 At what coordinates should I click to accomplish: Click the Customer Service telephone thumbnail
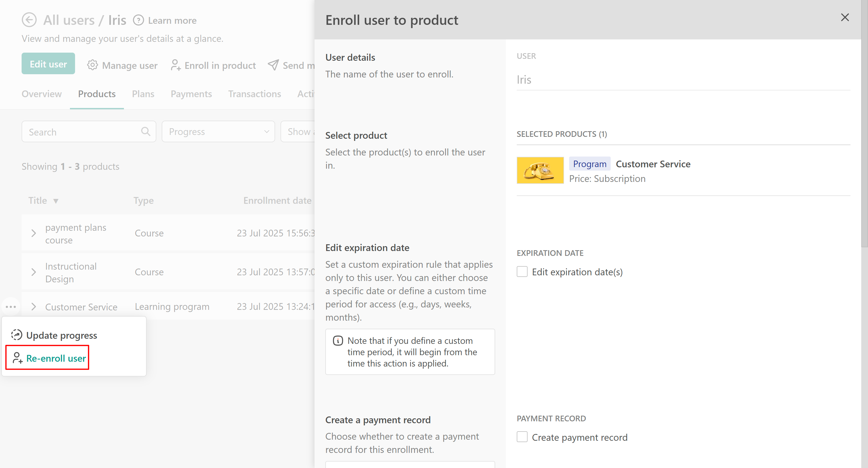point(540,170)
